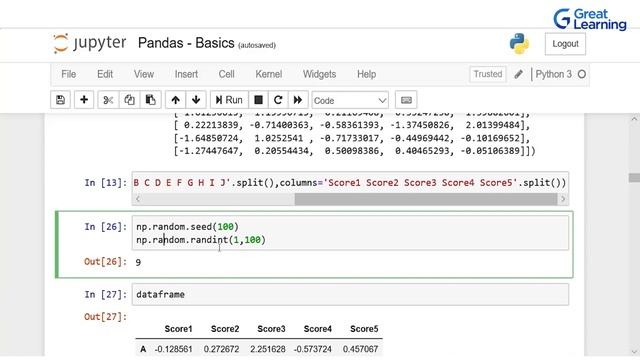
Task: Click the np.random.seed(100) code line
Action: 187,227
